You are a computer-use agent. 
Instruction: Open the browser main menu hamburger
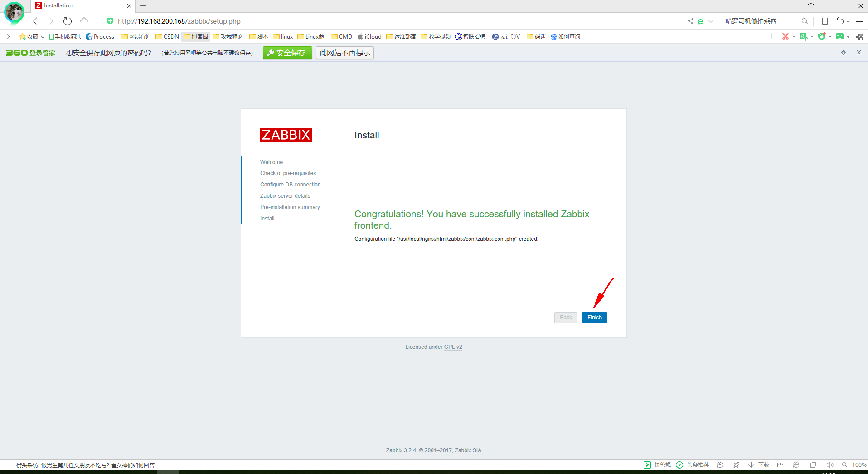point(859,21)
